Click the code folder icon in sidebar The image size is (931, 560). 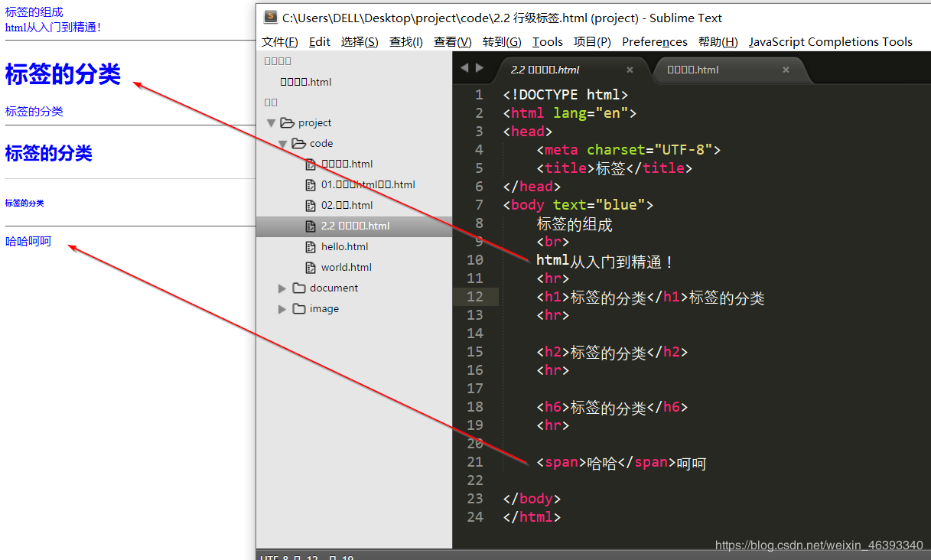(x=299, y=143)
